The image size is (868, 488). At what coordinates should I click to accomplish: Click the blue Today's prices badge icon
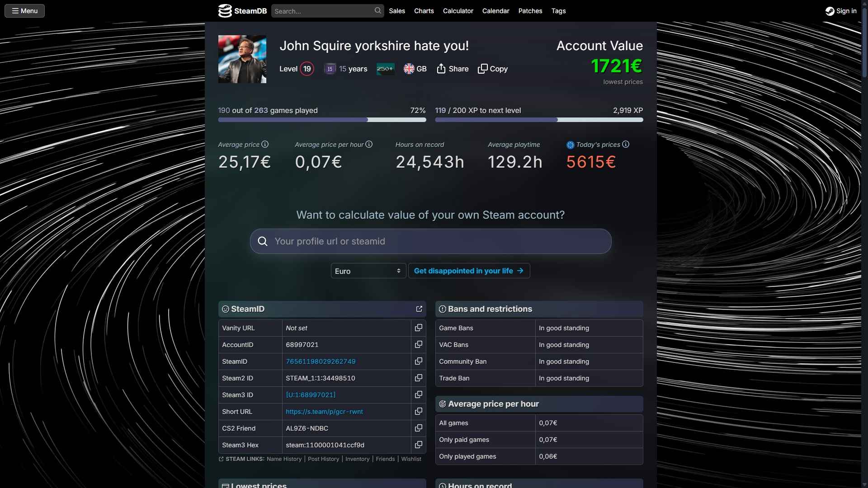point(571,145)
